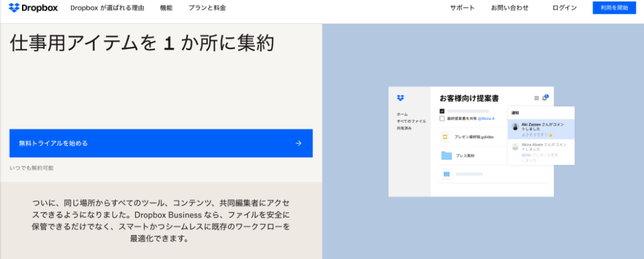
Task: Open the プランと料金 menu item
Action: (207, 8)
